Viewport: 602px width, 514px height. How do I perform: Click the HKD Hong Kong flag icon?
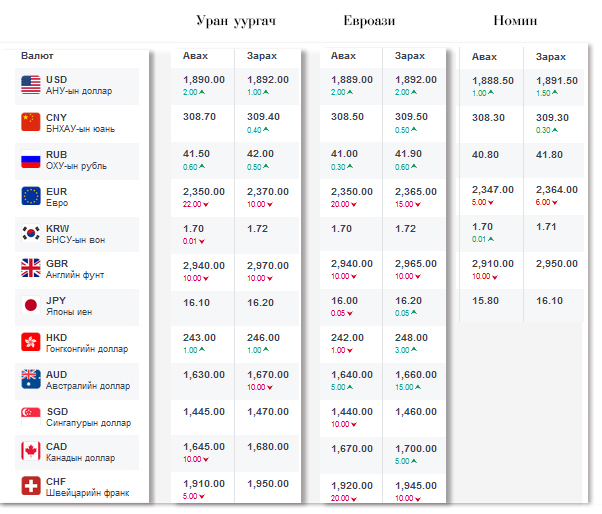(30, 343)
